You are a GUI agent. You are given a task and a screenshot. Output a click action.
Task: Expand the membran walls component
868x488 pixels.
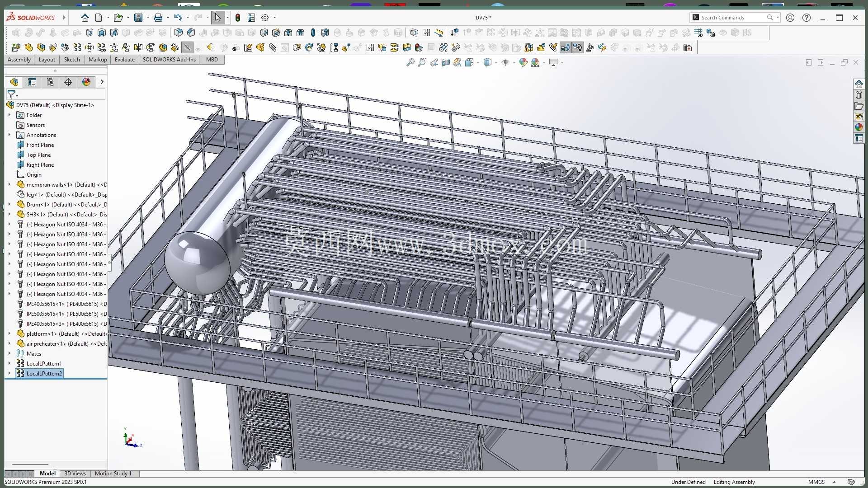[x=9, y=184]
